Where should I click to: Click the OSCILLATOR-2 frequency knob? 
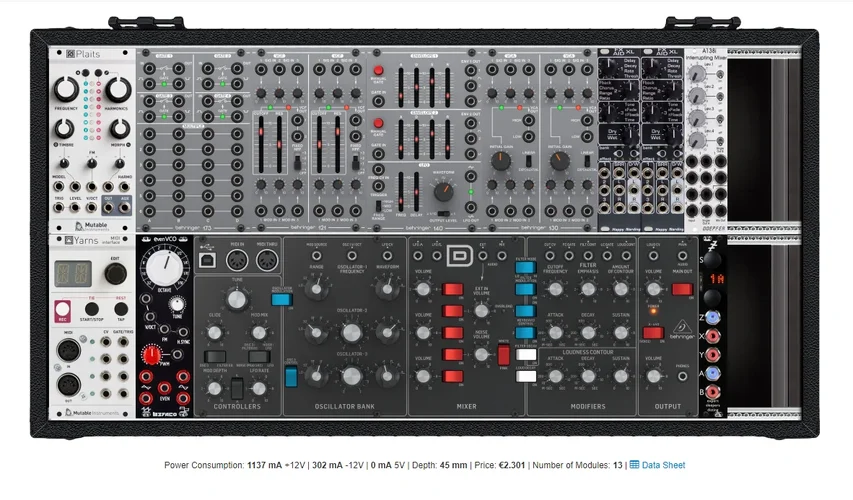[351, 332]
